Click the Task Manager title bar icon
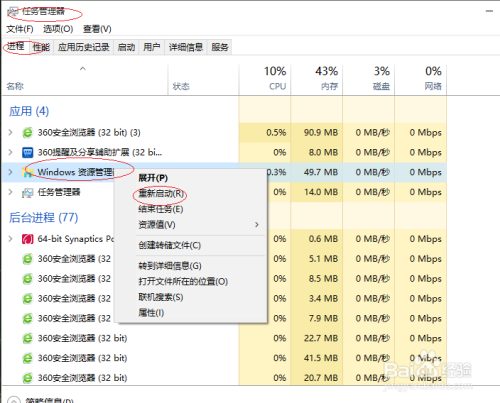This screenshot has height=403, width=500. point(13,12)
